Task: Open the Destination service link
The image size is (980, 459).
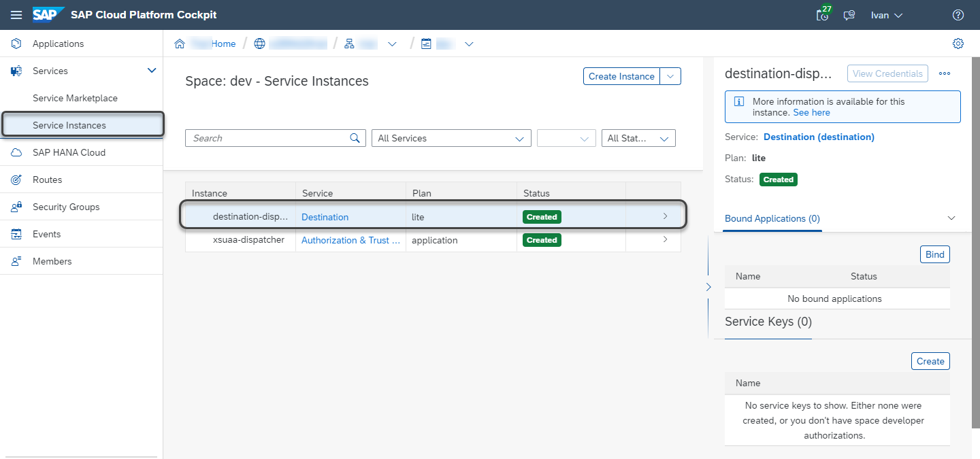Action: pyautogui.click(x=325, y=217)
